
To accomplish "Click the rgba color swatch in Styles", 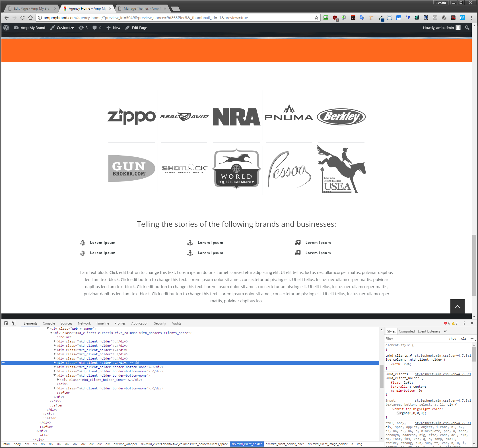I will (x=398, y=413).
